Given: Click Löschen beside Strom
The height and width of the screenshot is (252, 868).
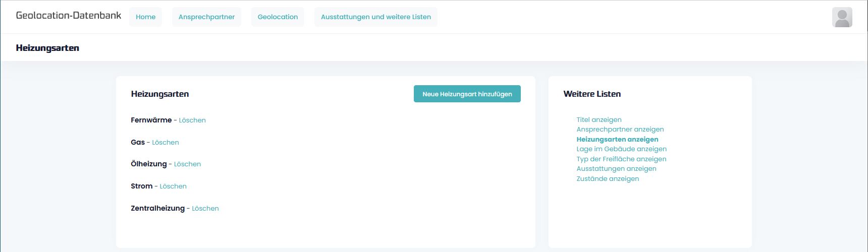Looking at the screenshot, I should pos(173,186).
